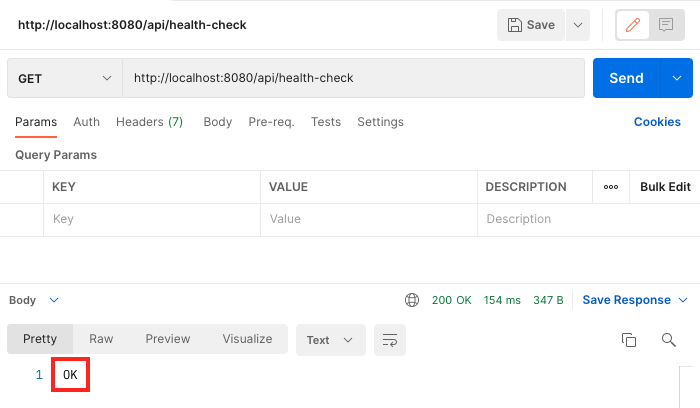
Task: Click the OK response body text
Action: (70, 375)
